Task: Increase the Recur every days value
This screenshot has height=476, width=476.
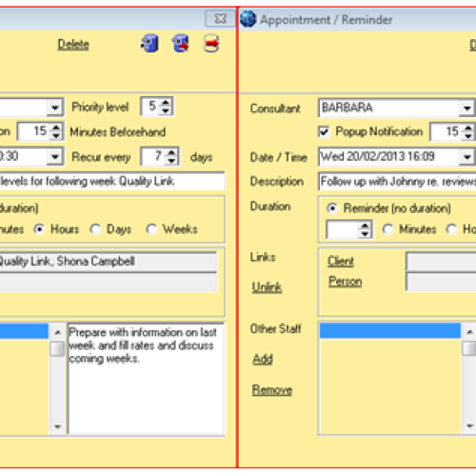Action: [x=171, y=152]
